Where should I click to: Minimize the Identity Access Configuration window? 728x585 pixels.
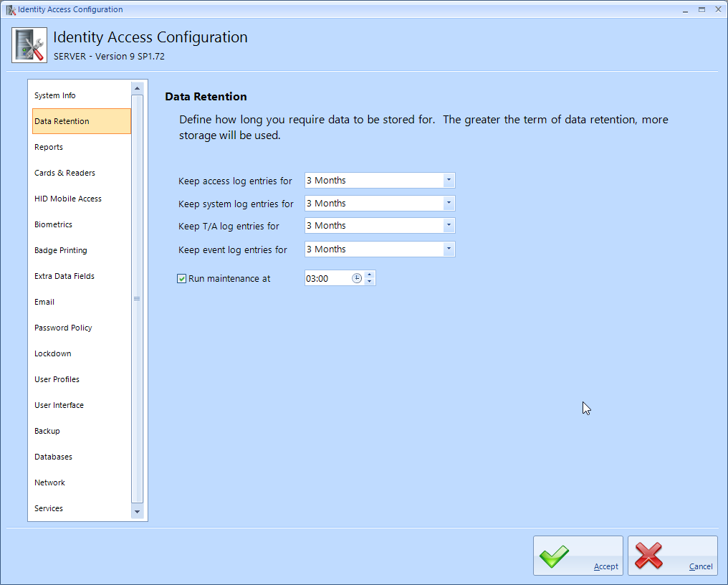[x=685, y=10]
